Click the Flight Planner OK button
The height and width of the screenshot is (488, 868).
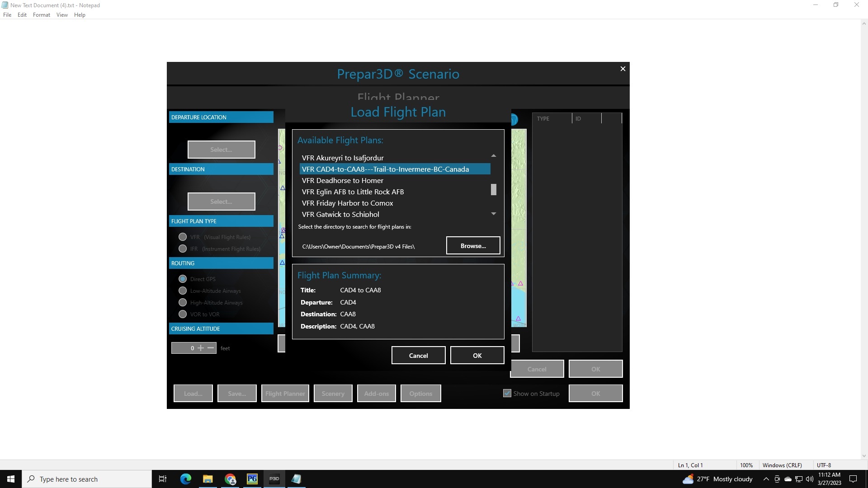click(595, 369)
